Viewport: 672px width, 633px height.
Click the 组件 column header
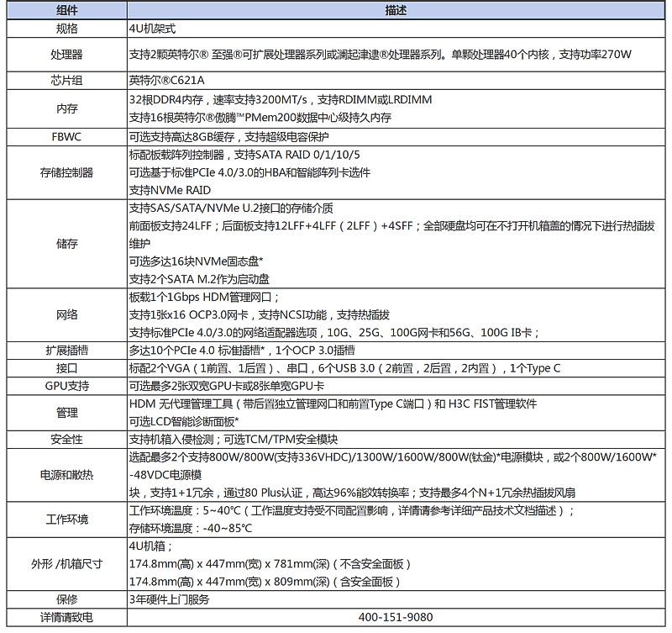[67, 10]
